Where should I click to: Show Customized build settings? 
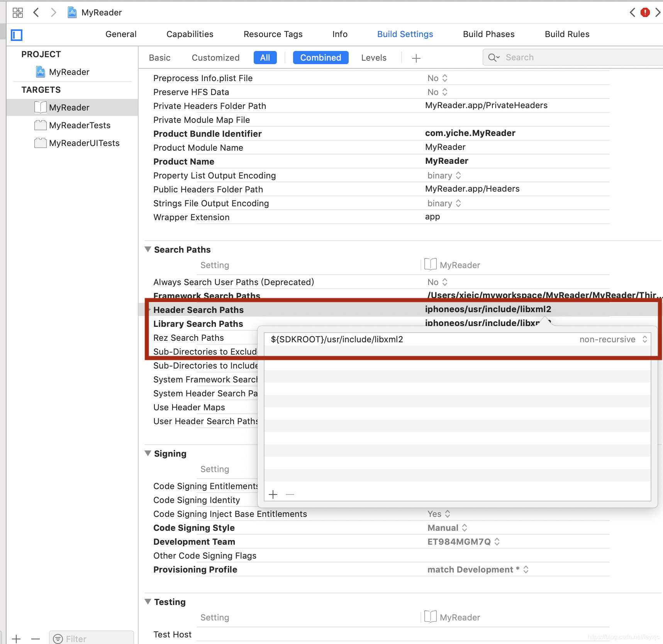[x=216, y=58]
